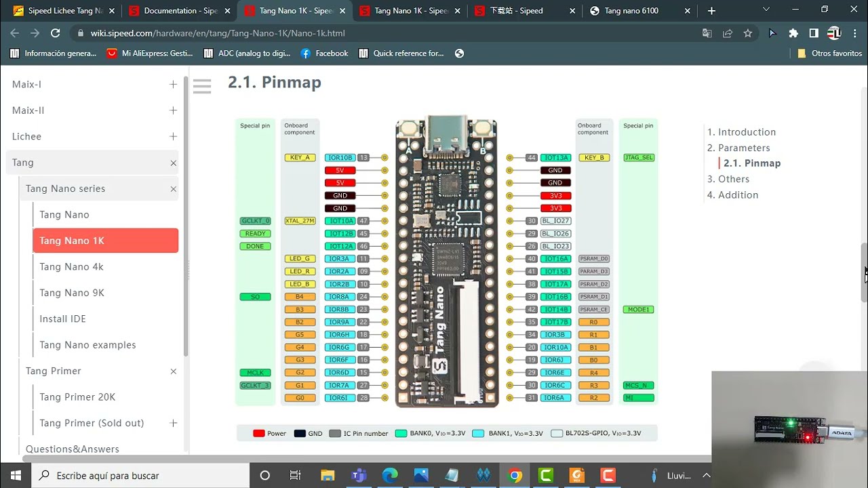
Task: Expand the Maix-I sidebar section
Action: point(173,84)
